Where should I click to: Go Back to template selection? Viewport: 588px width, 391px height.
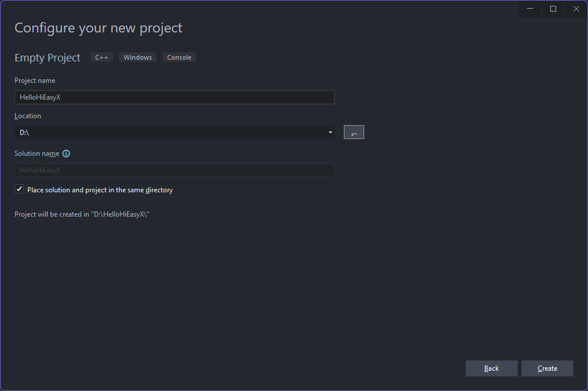(491, 368)
